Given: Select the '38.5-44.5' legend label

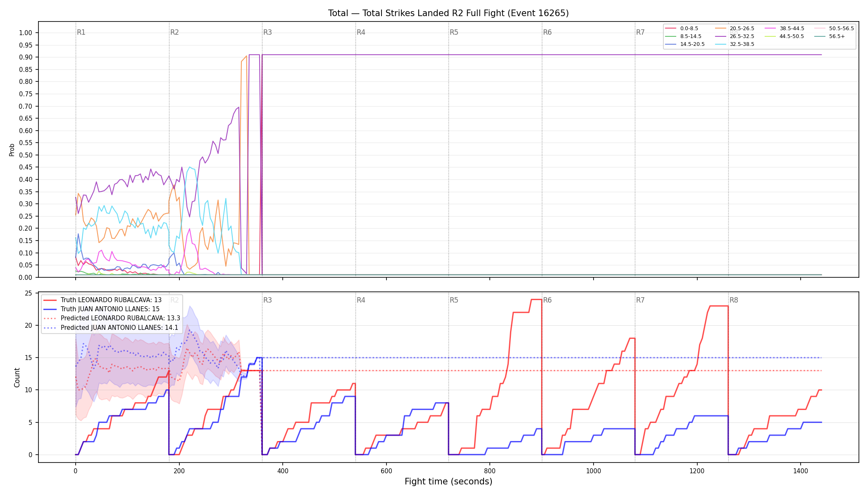Looking at the screenshot, I should click(792, 29).
